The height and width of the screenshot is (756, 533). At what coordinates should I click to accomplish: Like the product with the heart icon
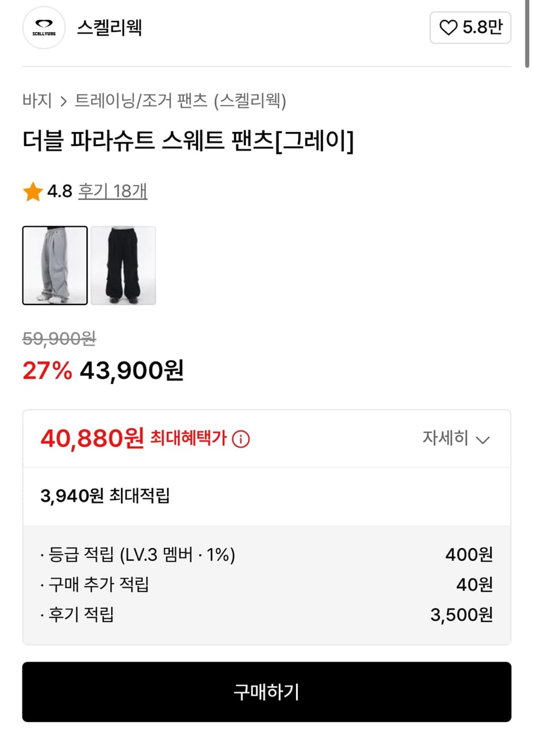448,28
